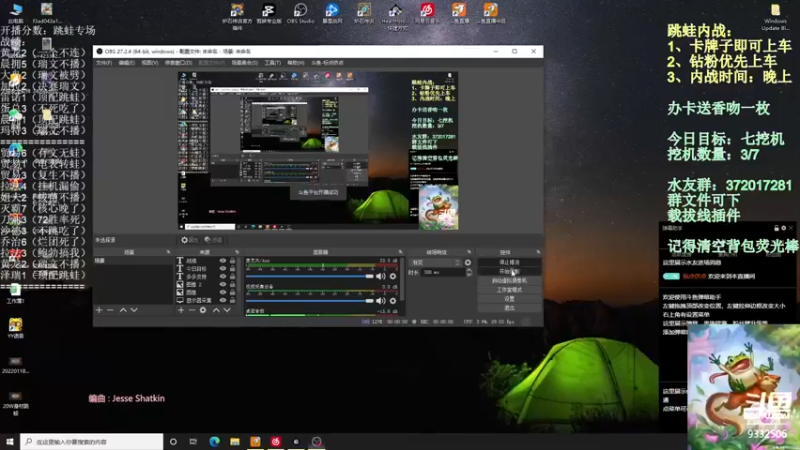Image resolution: width=800 pixels, height=450 pixels.
Task: Pop out the Controls dock panel
Action: click(x=538, y=252)
